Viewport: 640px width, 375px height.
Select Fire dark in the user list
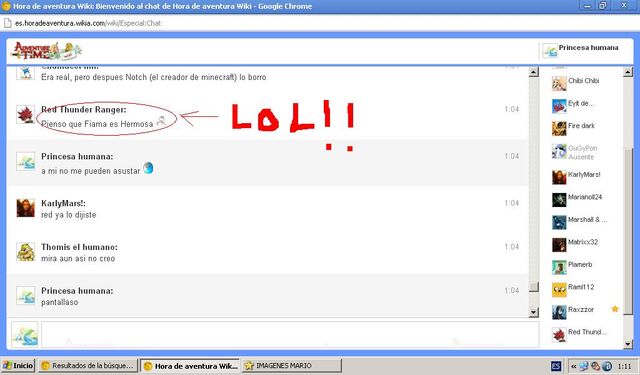point(573,127)
